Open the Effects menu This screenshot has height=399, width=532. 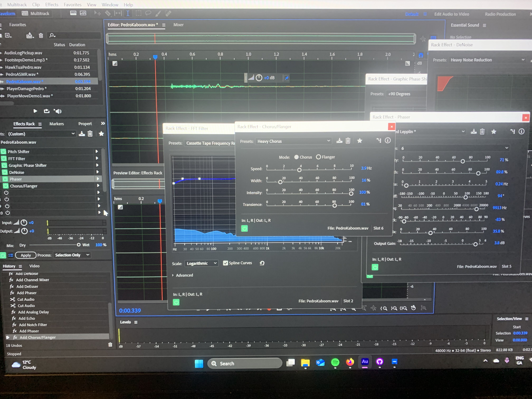(x=52, y=5)
